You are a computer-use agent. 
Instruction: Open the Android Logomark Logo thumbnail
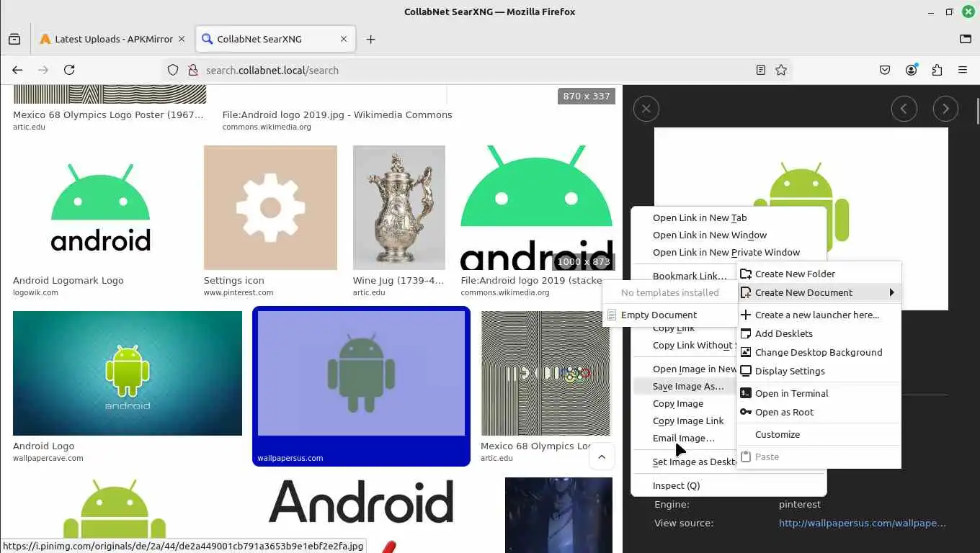tap(101, 207)
